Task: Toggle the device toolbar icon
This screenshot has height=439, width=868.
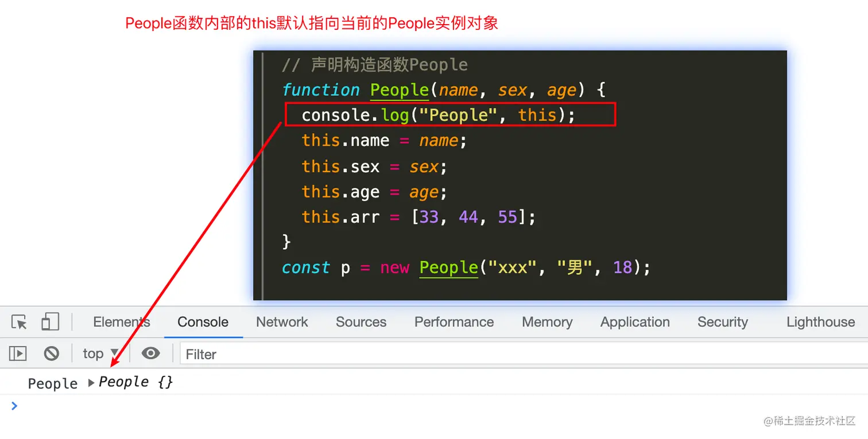Action: point(50,322)
